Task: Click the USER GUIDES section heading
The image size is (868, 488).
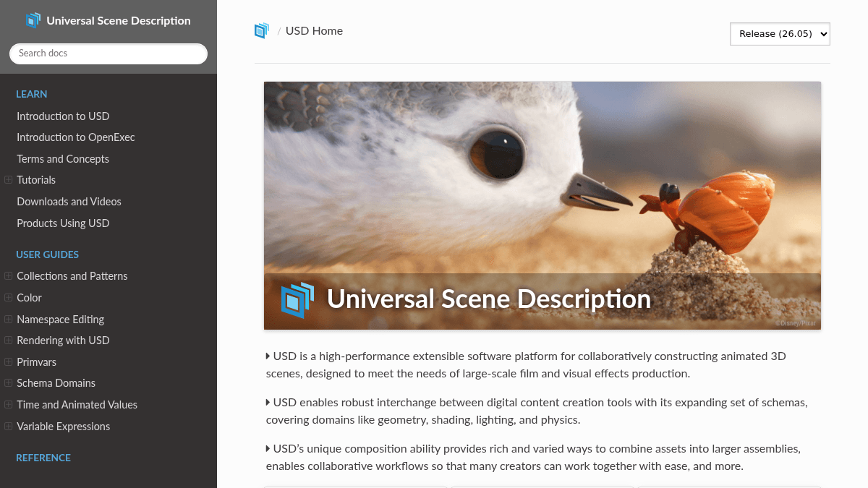Action: point(48,254)
